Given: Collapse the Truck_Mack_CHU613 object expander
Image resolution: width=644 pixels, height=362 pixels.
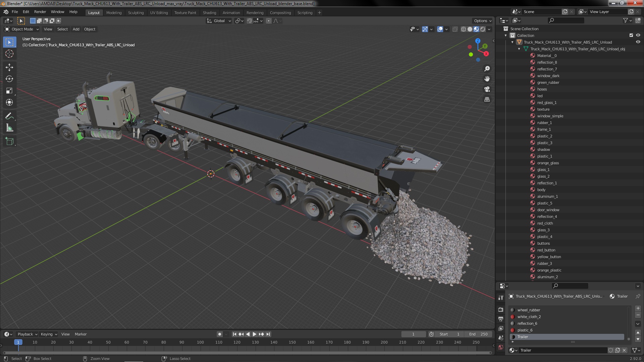Looking at the screenshot, I should (x=513, y=42).
